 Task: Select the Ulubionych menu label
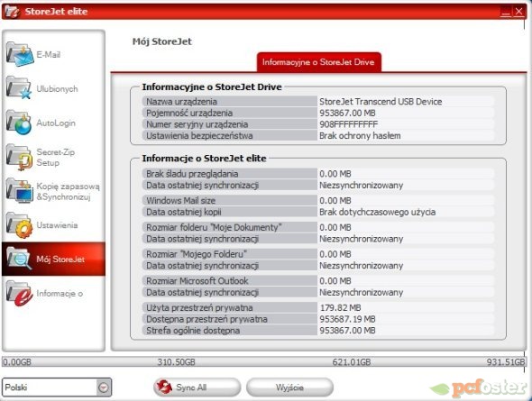57,89
